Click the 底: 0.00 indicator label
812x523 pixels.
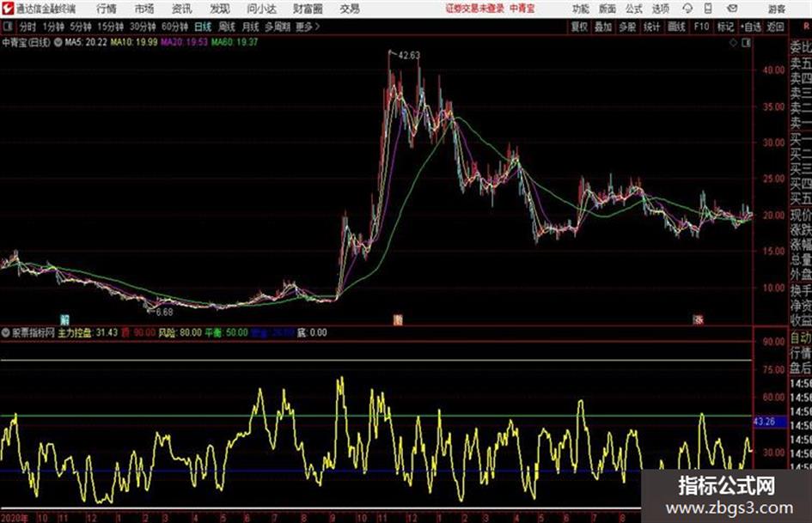[x=312, y=332]
